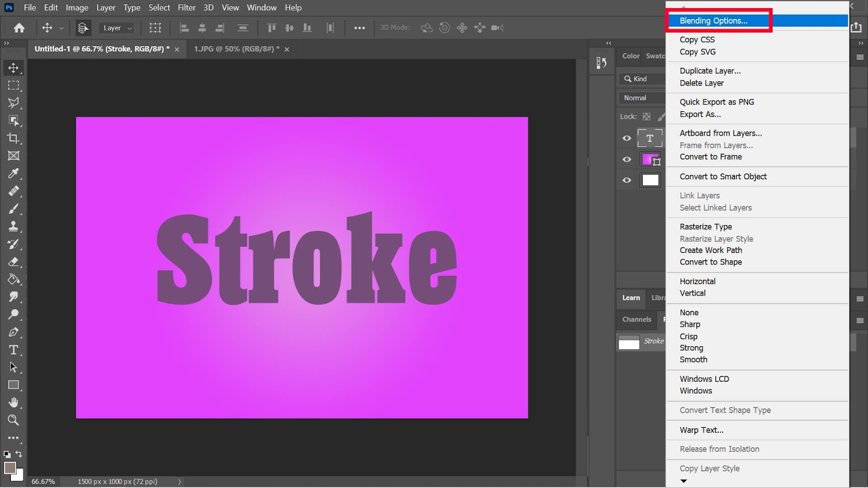Screen dimensions: 868x488
Task: Open the Color panel options menu
Action: tap(860, 57)
